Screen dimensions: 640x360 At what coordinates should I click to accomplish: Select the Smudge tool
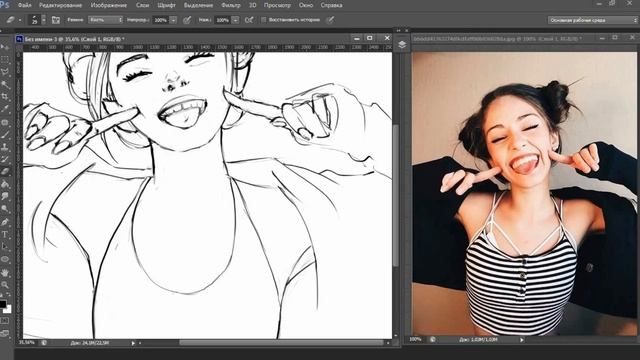pyautogui.click(x=5, y=196)
